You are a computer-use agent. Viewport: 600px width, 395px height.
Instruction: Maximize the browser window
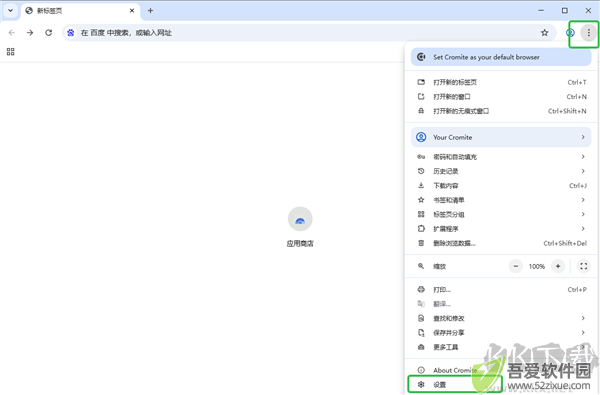565,11
